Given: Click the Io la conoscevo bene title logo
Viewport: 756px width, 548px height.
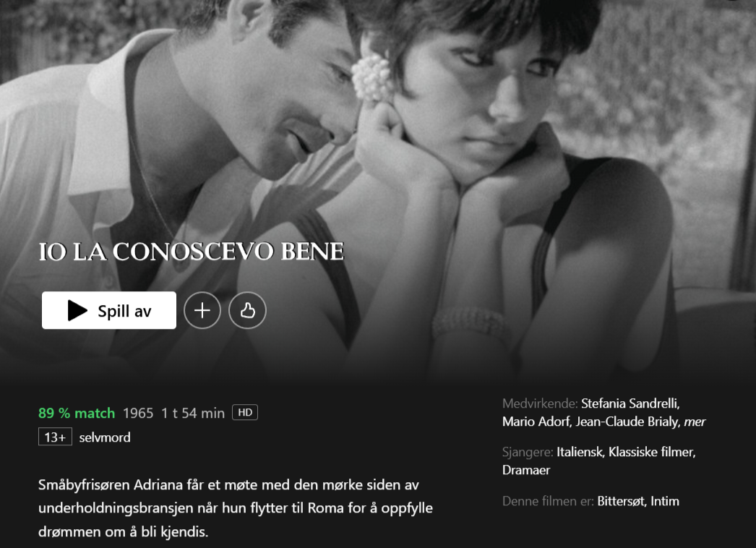Looking at the screenshot, I should click(x=192, y=252).
